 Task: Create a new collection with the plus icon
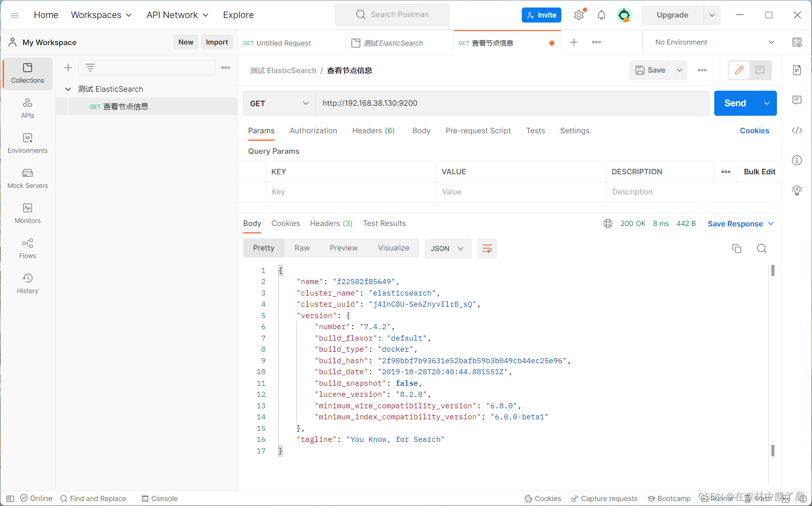click(68, 68)
